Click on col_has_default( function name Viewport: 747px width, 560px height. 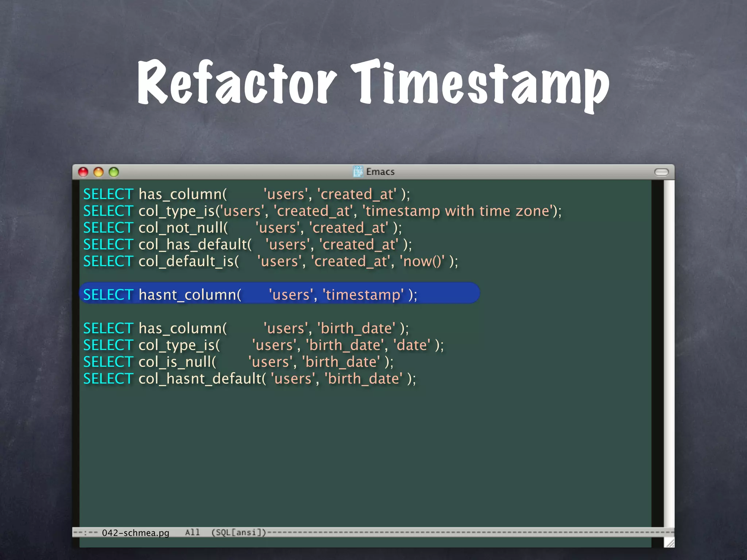pos(196,245)
